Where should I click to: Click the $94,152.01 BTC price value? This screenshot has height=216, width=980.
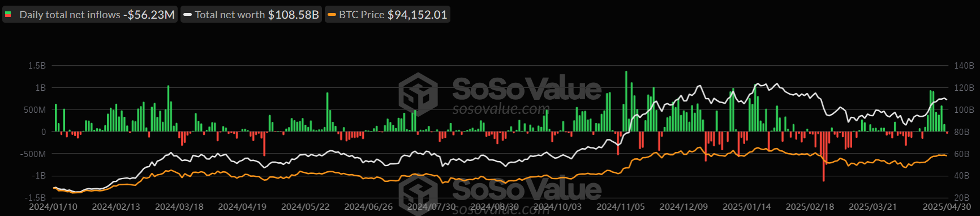point(417,15)
